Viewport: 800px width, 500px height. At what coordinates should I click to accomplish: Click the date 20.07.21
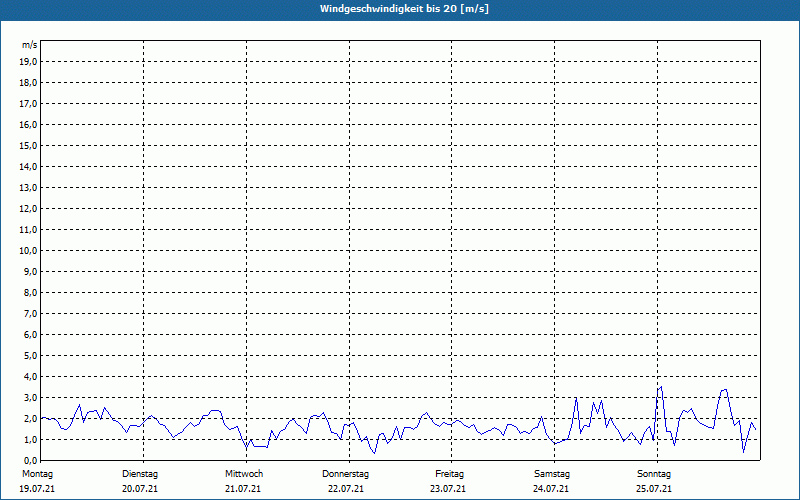140,489
